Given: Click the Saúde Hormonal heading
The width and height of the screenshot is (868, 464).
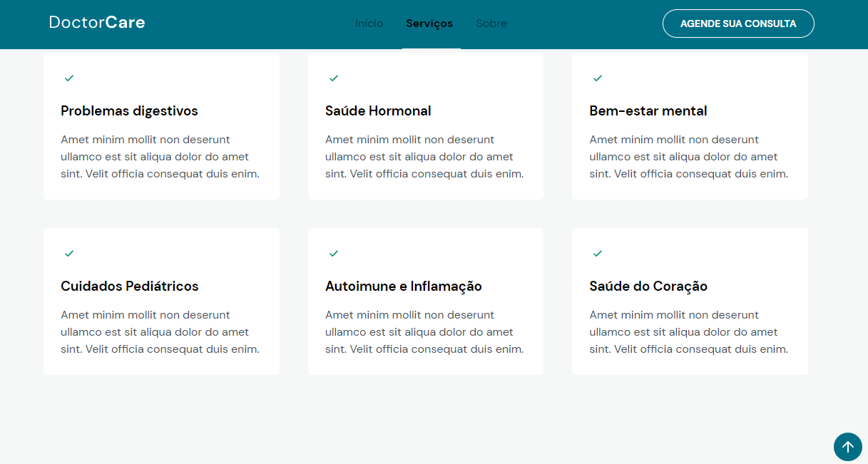Looking at the screenshot, I should [378, 110].
